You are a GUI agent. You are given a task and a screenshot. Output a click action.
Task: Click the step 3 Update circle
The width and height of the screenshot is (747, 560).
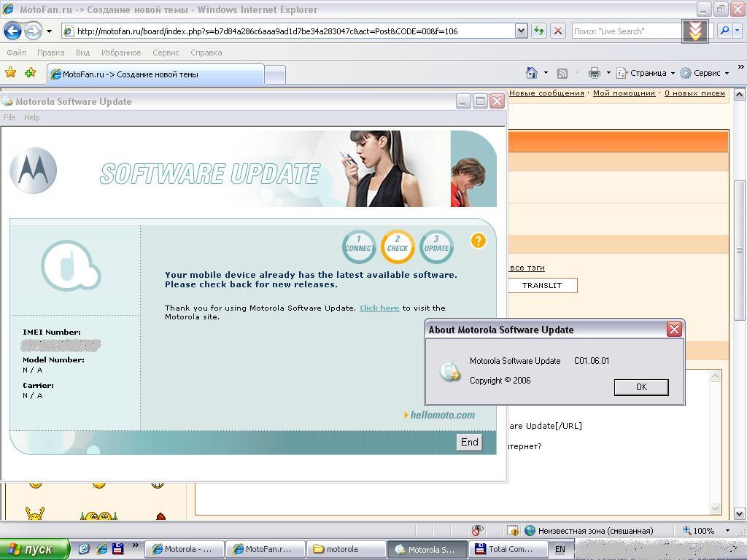(x=436, y=246)
